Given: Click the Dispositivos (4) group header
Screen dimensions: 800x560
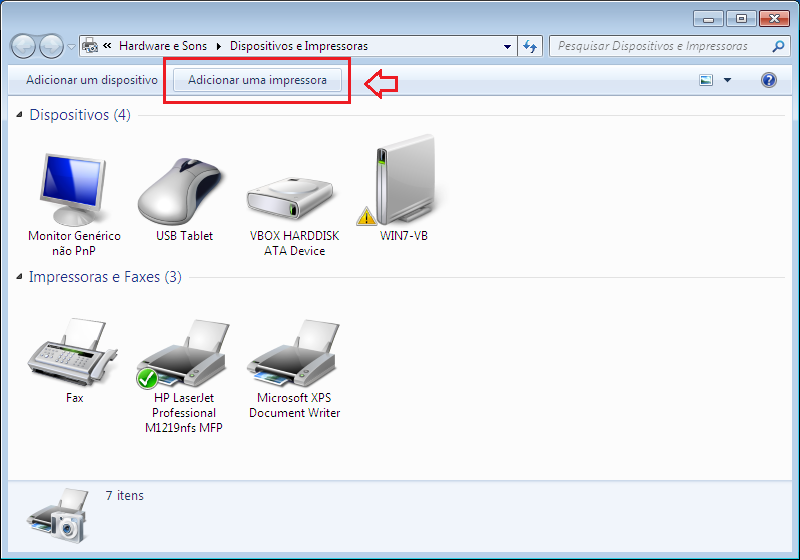Looking at the screenshot, I should [80, 115].
